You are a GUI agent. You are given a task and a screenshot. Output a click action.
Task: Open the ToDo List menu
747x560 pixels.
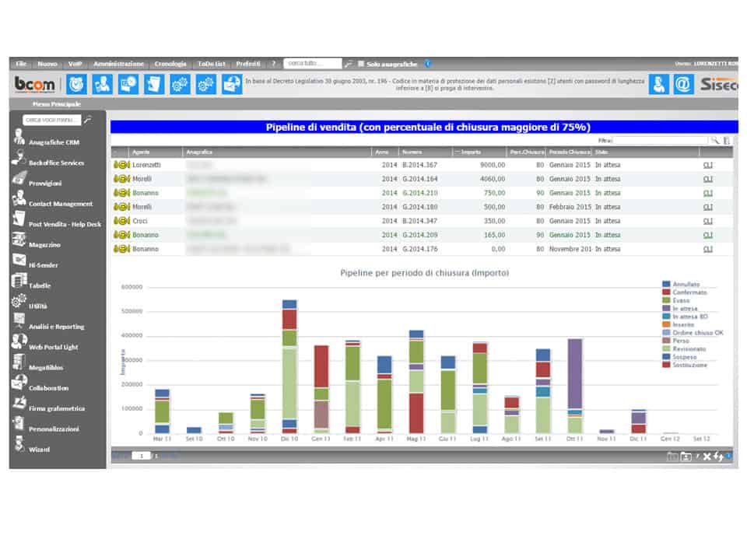click(x=210, y=64)
